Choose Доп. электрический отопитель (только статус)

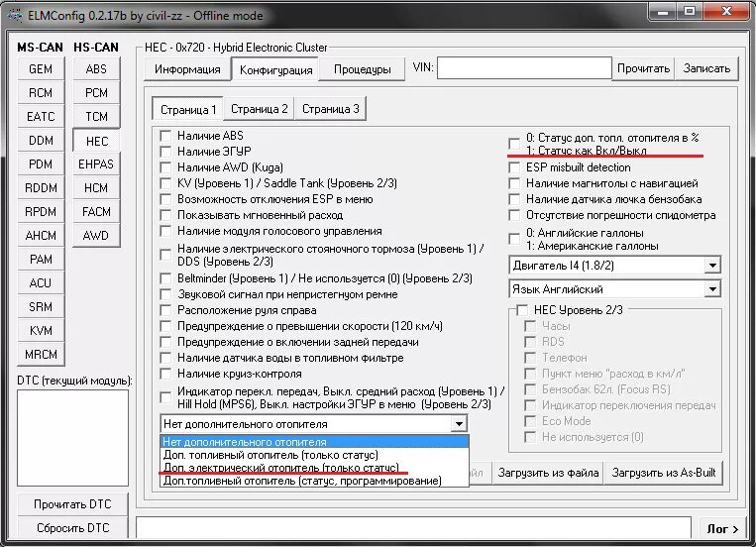tap(314, 468)
